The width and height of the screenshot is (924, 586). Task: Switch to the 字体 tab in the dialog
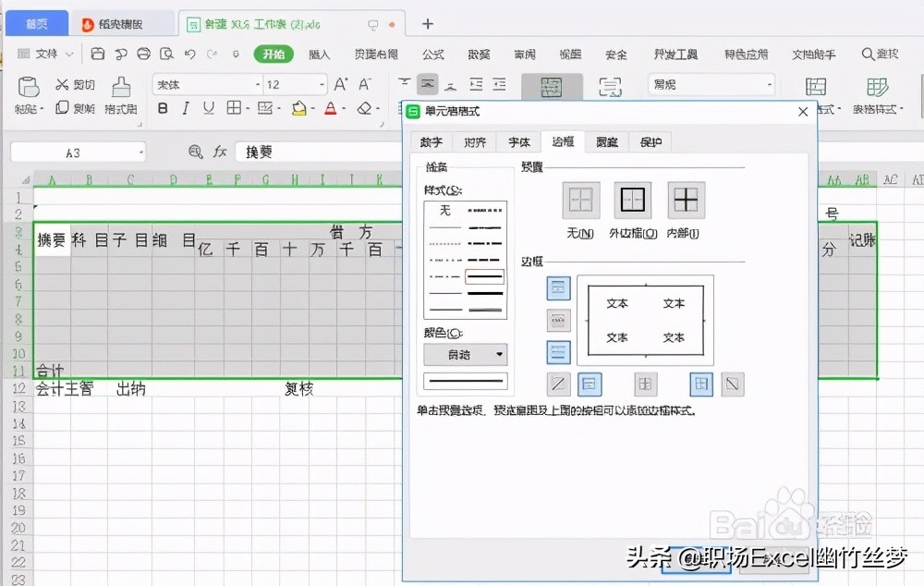[x=518, y=141]
